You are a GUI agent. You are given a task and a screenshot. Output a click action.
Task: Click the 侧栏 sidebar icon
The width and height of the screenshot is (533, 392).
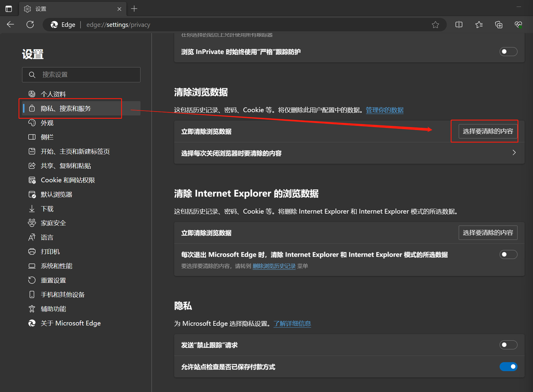(x=32, y=137)
